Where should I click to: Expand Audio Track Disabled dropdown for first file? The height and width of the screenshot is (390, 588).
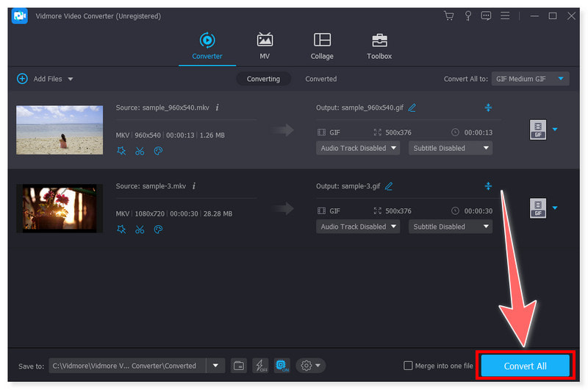point(358,148)
